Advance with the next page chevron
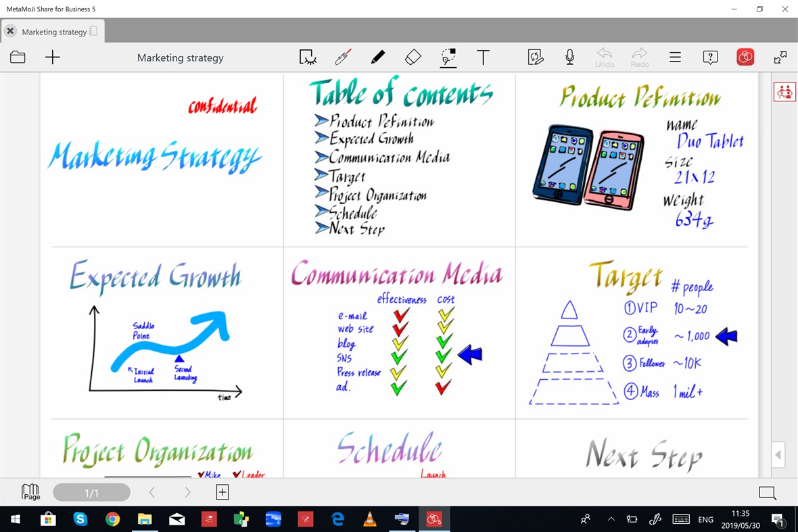The image size is (798, 532). (x=187, y=492)
